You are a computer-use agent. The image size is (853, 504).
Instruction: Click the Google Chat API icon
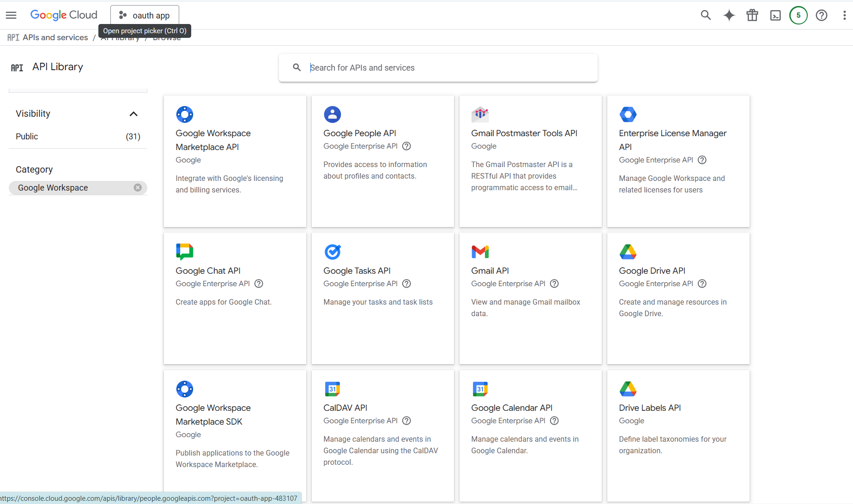pyautogui.click(x=185, y=252)
